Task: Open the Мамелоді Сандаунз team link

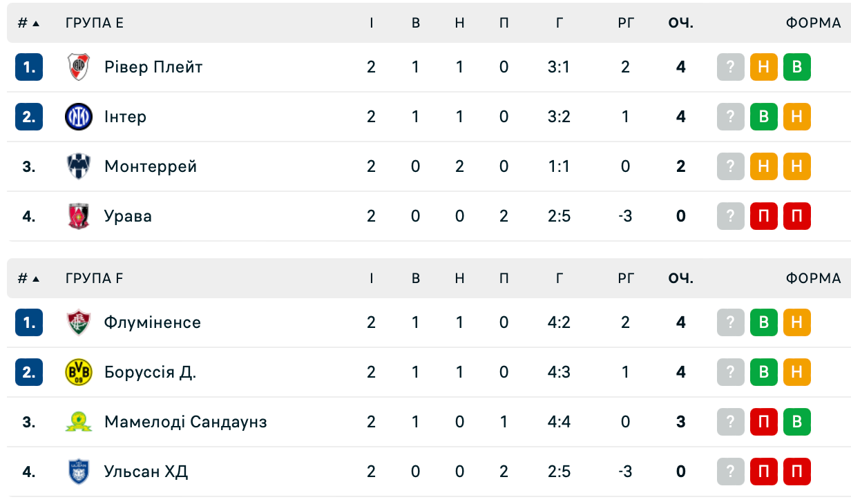Action: click(186, 422)
